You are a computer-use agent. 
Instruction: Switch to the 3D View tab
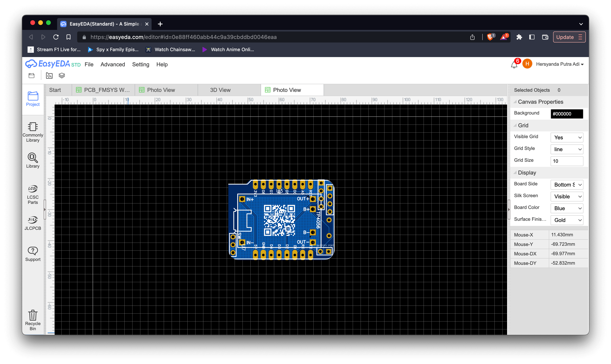tap(220, 90)
